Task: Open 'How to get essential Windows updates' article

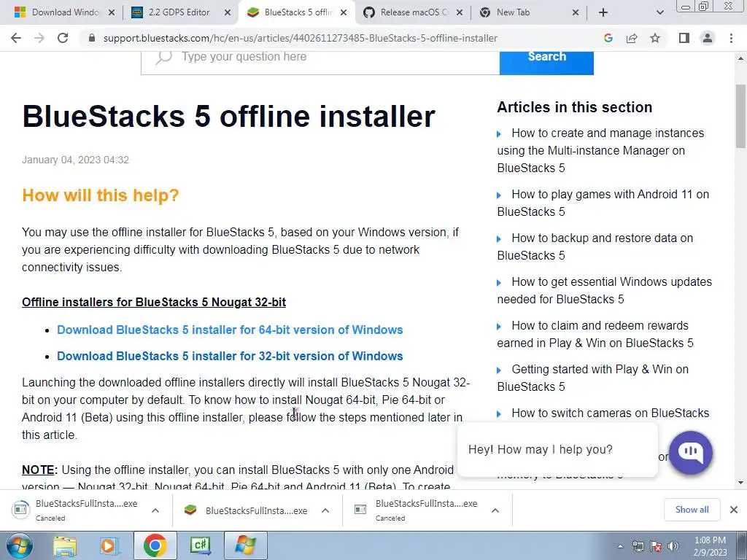Action: tap(605, 290)
